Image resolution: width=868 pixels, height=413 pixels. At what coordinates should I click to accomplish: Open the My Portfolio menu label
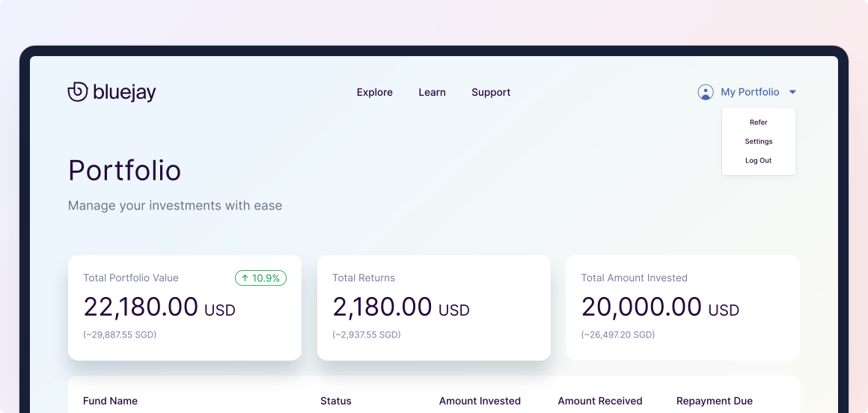[750, 92]
